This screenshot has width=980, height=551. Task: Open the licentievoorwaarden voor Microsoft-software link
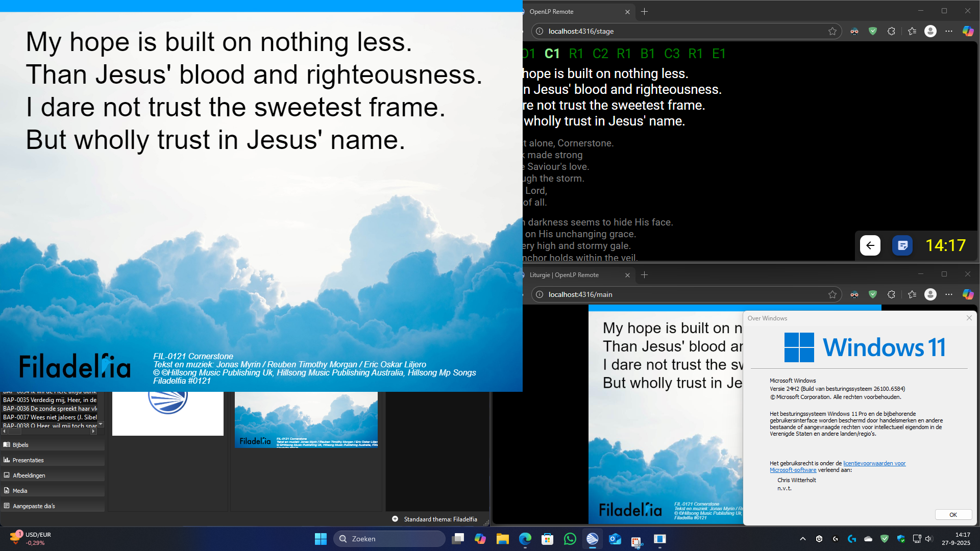pos(874,463)
